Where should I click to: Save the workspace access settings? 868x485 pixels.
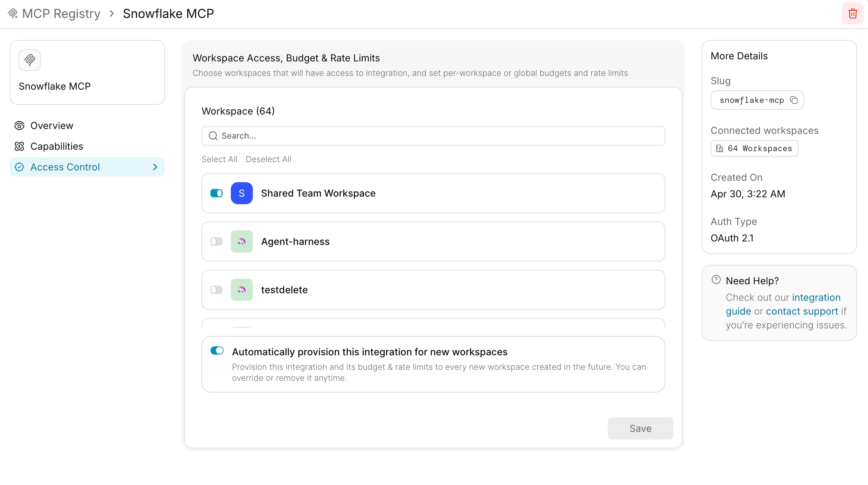click(x=640, y=428)
